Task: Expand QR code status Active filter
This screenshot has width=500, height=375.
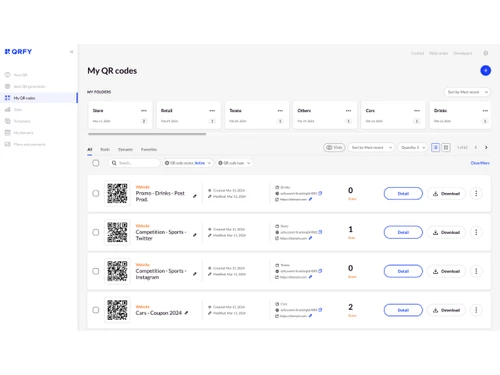Action: (x=188, y=163)
